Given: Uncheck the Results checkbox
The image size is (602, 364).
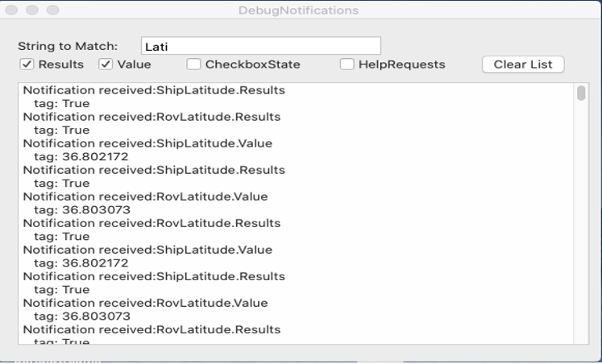Looking at the screenshot, I should tap(27, 64).
